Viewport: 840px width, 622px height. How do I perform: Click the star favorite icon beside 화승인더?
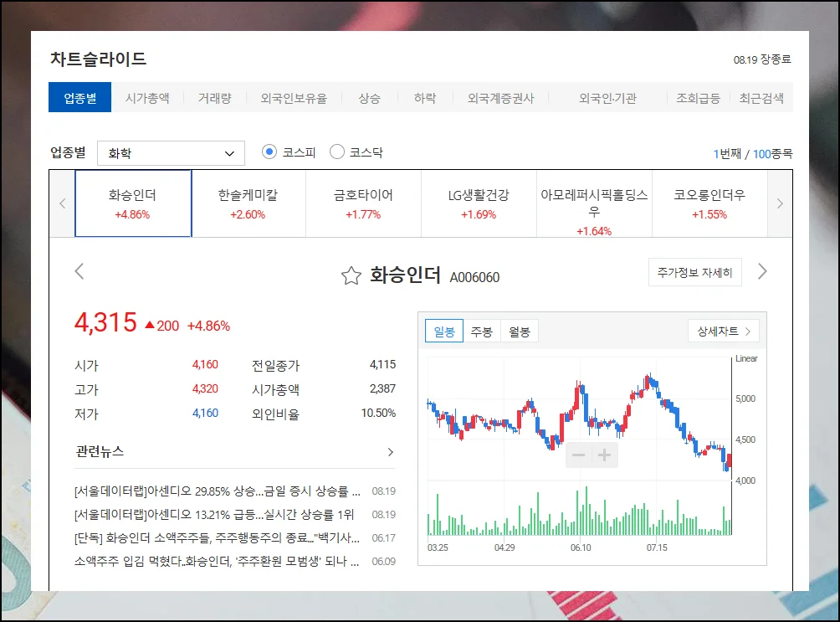351,276
